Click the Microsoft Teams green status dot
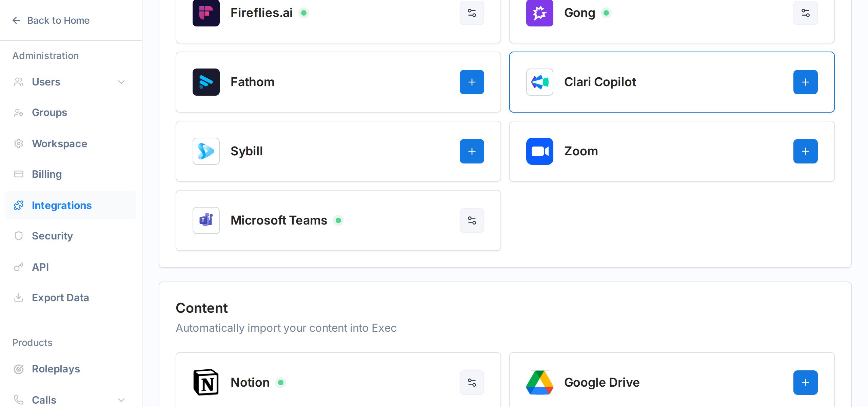Screen dimensions: 868x407 [x=338, y=220]
